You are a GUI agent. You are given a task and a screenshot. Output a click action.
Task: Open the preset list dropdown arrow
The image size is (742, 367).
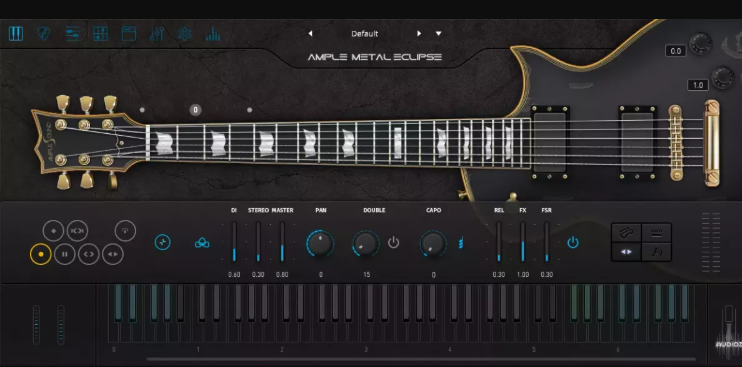click(x=439, y=34)
